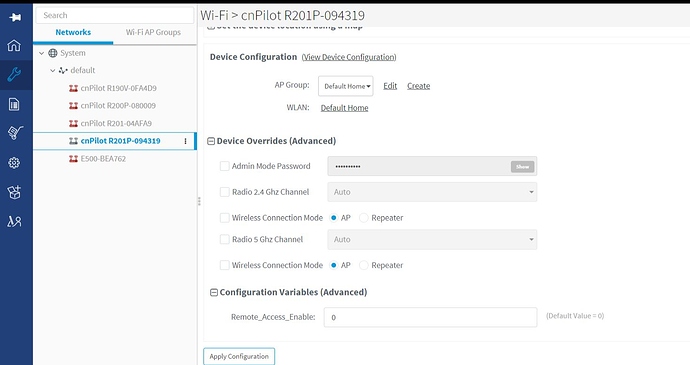The height and width of the screenshot is (365, 690).
Task: Click the device icon for E500-BEA762
Action: pos(73,159)
